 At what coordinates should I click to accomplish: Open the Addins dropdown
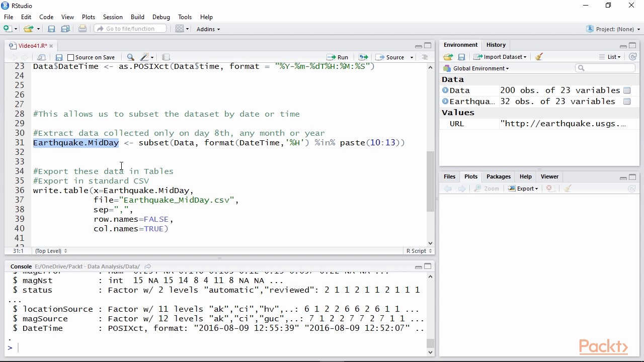pyautogui.click(x=208, y=29)
